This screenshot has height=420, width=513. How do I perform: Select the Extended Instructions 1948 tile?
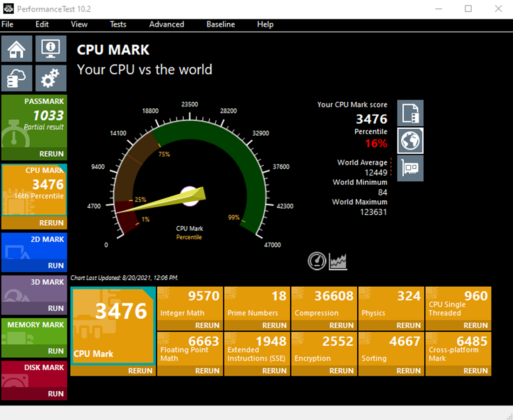click(x=257, y=349)
